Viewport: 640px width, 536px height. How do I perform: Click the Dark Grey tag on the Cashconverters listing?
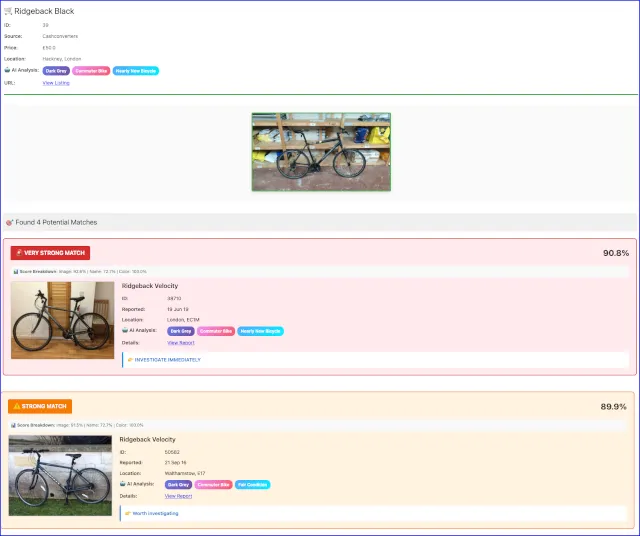click(56, 71)
